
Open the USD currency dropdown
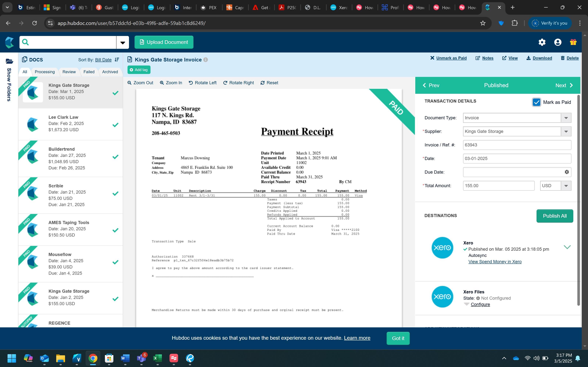tap(566, 186)
